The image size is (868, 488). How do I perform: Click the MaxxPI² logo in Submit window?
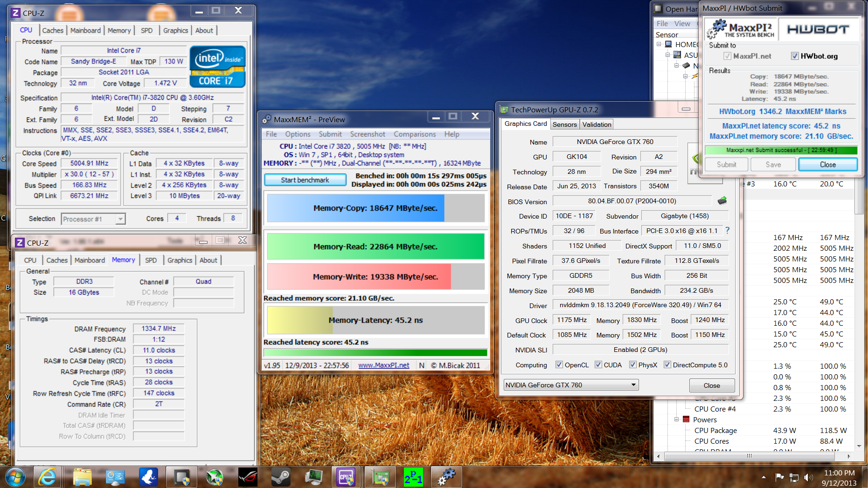point(740,29)
